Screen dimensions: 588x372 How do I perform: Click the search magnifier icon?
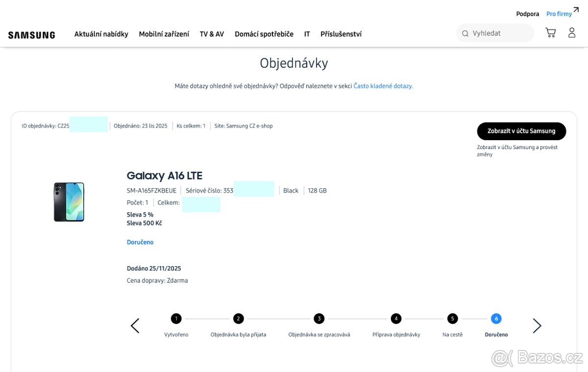click(x=465, y=33)
